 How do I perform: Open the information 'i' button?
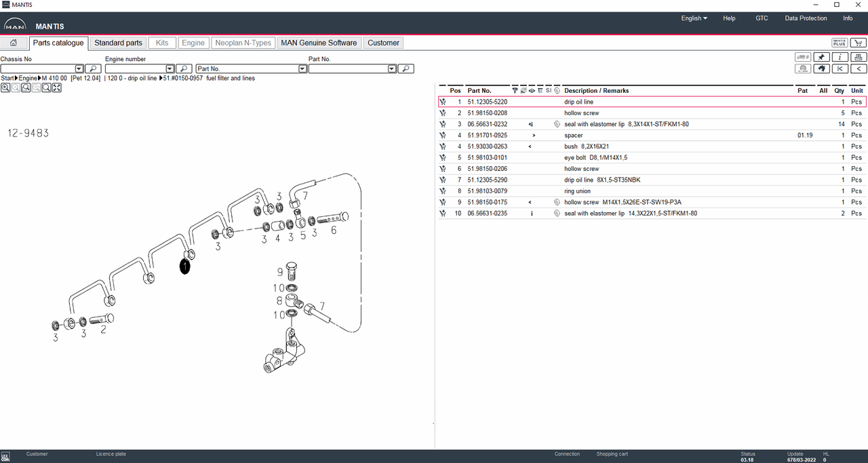(x=840, y=58)
